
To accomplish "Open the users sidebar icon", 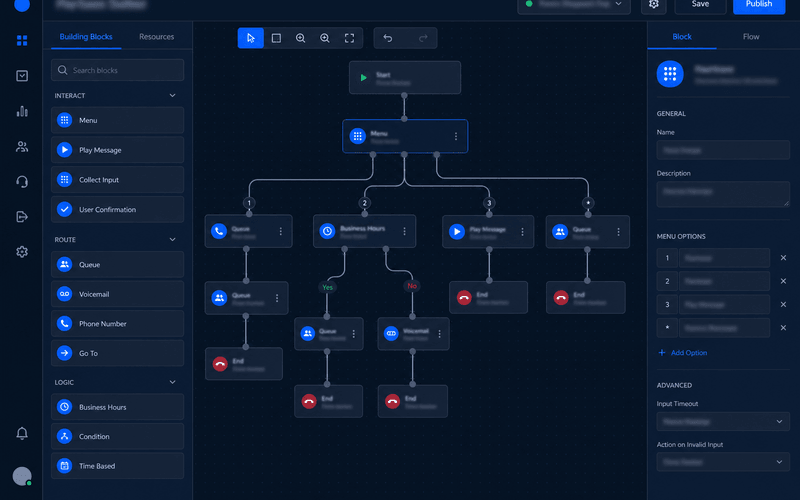I will pos(22,147).
